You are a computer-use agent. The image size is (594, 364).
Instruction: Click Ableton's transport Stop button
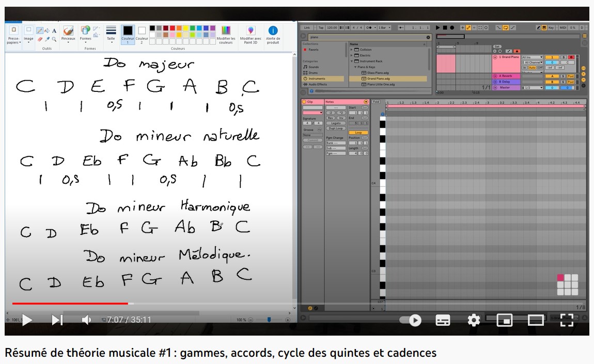(x=445, y=28)
